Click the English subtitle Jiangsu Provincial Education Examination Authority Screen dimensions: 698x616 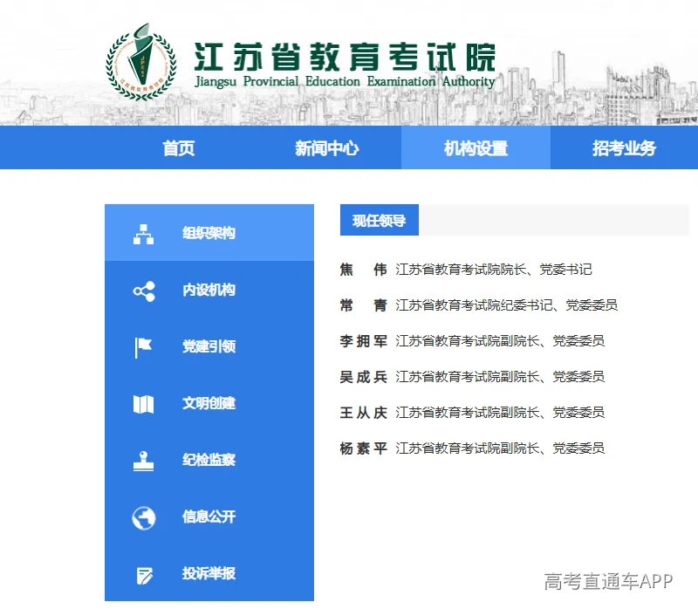(345, 82)
